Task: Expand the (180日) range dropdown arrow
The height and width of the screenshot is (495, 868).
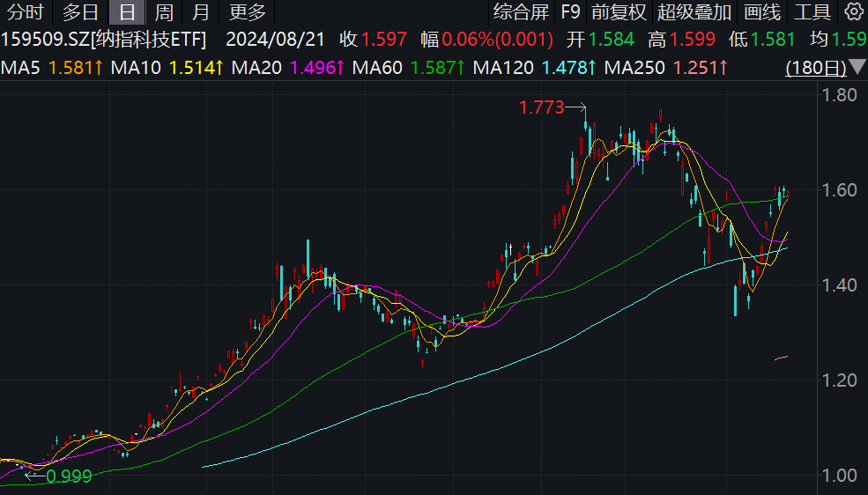Action: pos(857,68)
